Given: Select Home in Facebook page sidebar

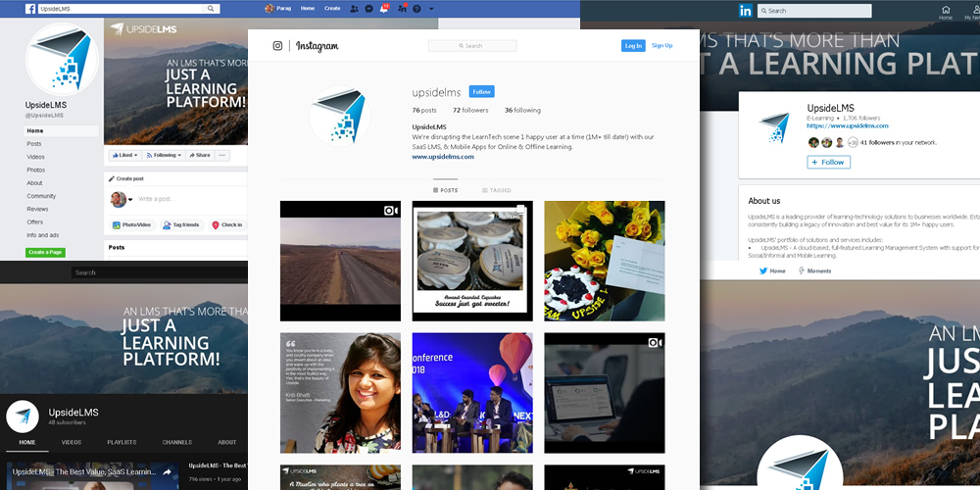Looking at the screenshot, I should pos(61,131).
